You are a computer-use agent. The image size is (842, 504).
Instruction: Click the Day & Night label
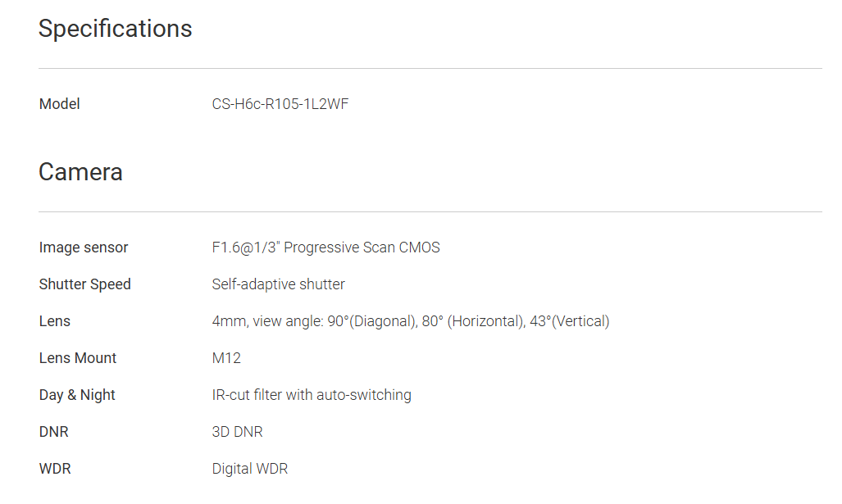[77, 395]
